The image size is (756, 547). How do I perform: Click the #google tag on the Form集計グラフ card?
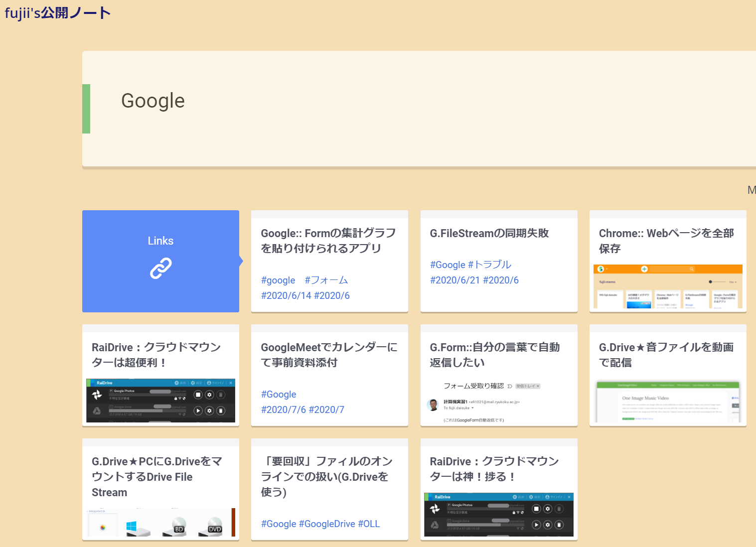(x=278, y=280)
